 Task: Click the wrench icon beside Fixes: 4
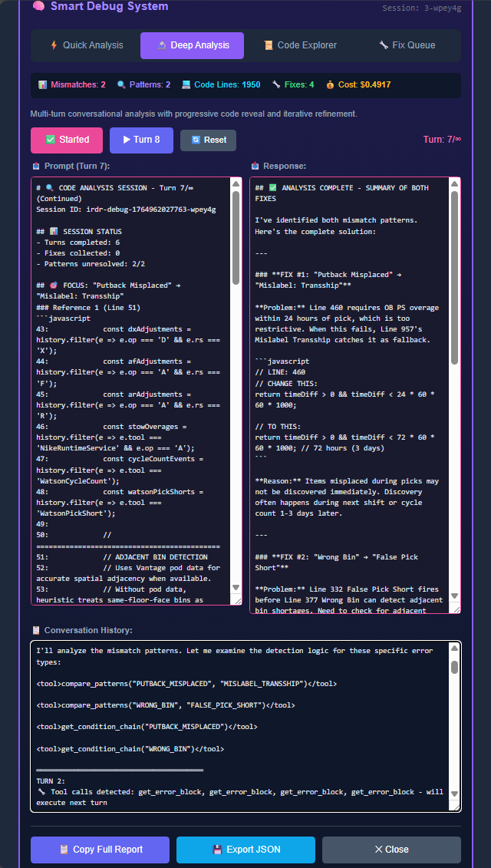(x=276, y=85)
